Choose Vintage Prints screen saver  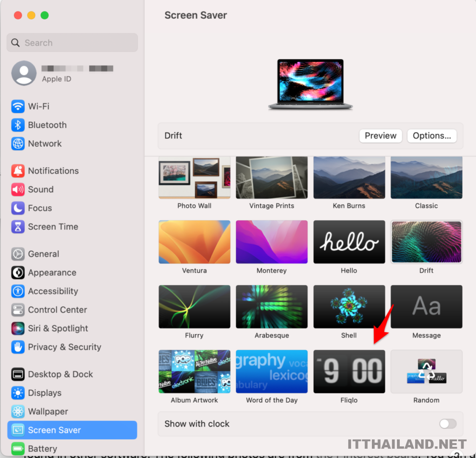pyautogui.click(x=271, y=177)
